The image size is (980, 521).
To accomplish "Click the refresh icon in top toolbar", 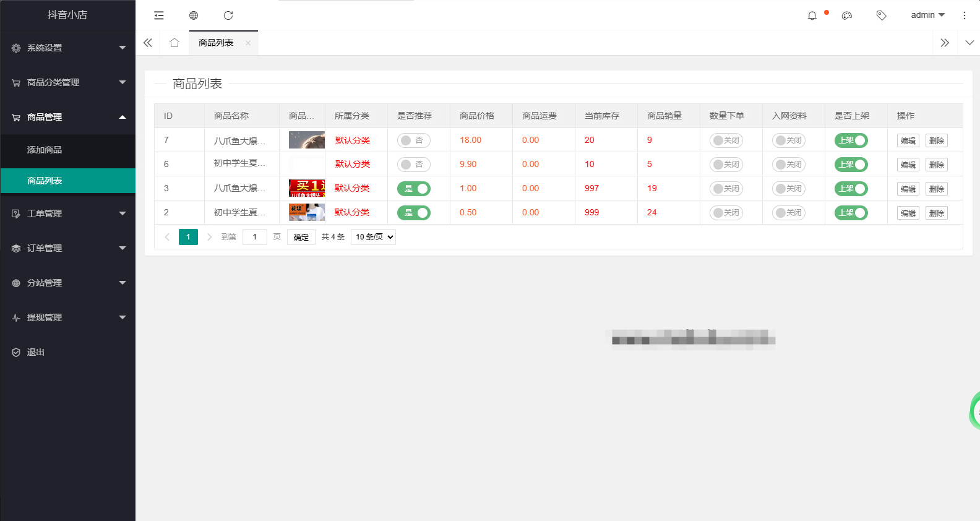I will [228, 15].
